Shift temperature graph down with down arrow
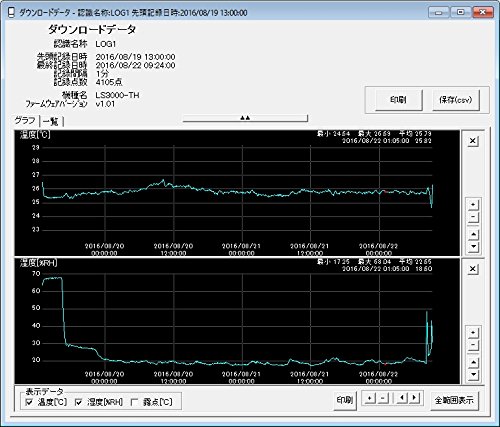 click(x=473, y=247)
